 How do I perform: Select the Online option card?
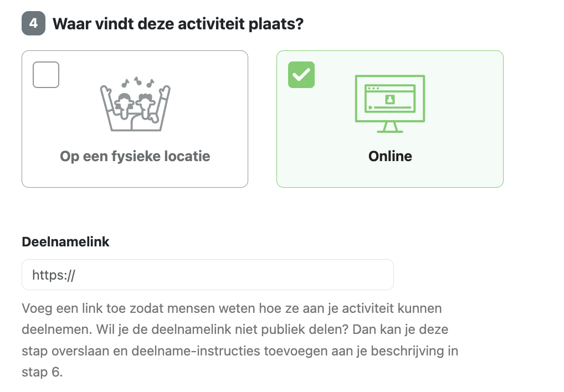coord(390,119)
